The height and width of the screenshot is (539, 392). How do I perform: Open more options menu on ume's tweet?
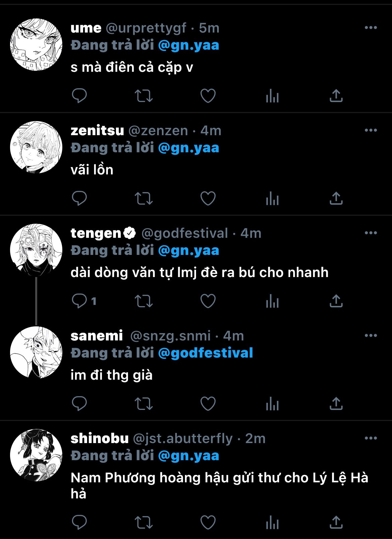(x=371, y=28)
